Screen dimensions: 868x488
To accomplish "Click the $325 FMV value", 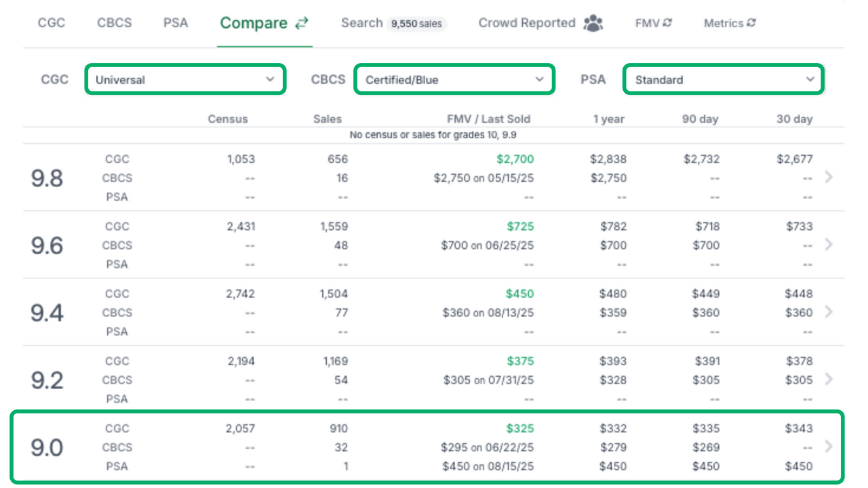I will coord(520,428).
